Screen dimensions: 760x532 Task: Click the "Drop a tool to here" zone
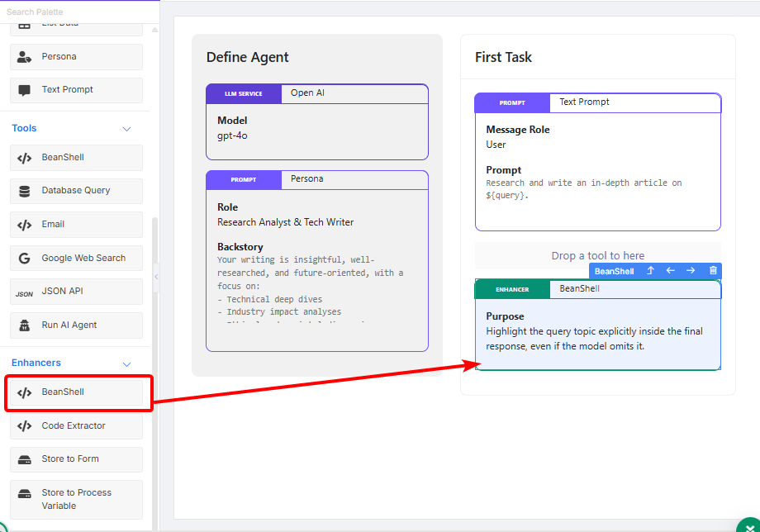(x=597, y=256)
